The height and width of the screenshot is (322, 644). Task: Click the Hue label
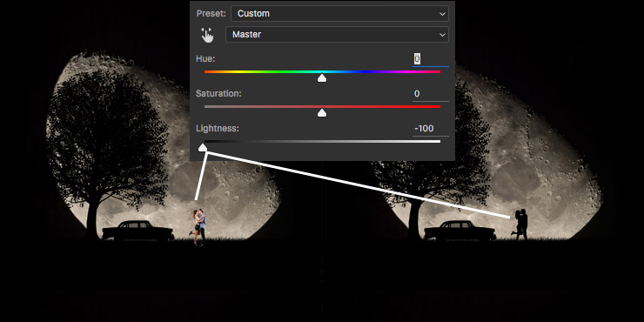(205, 58)
